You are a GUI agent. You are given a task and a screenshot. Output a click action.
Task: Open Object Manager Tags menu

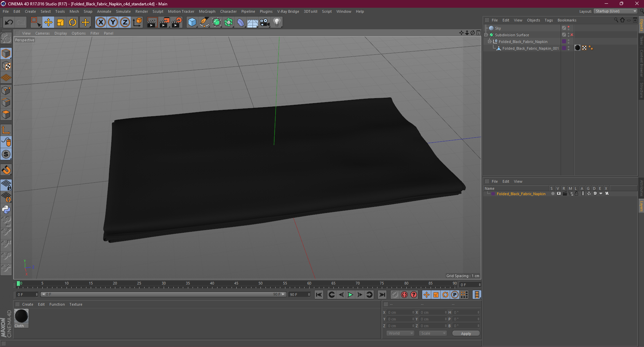pyautogui.click(x=549, y=20)
